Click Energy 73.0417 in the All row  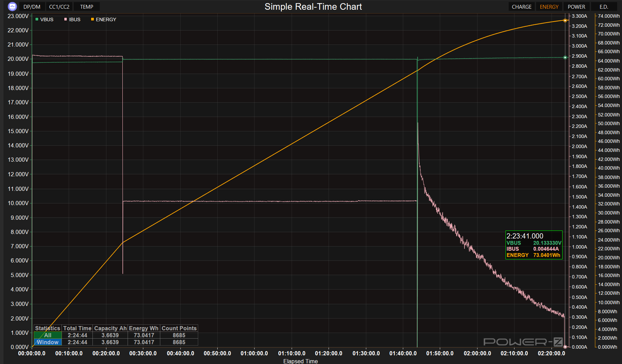(x=144, y=335)
